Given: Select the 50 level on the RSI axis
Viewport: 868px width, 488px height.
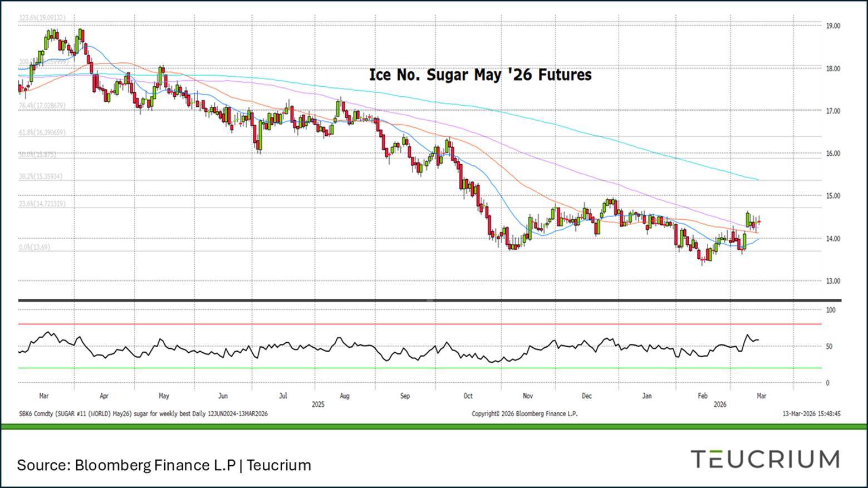Looking at the screenshot, I should point(829,347).
